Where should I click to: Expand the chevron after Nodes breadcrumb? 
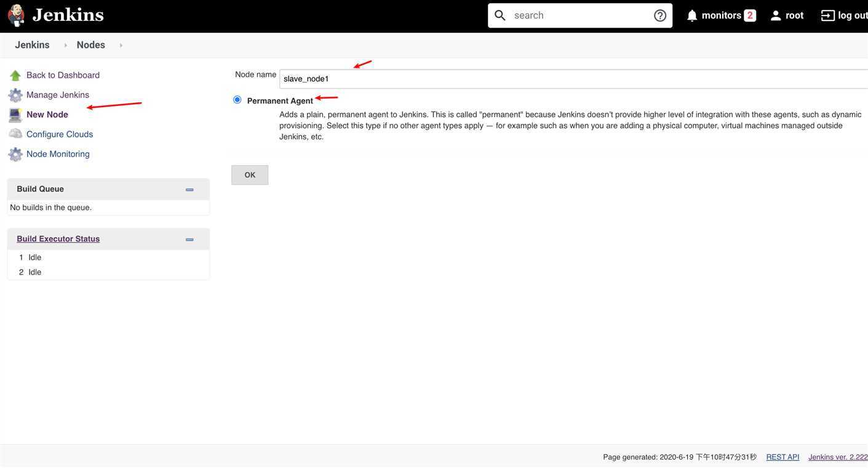[x=121, y=45]
